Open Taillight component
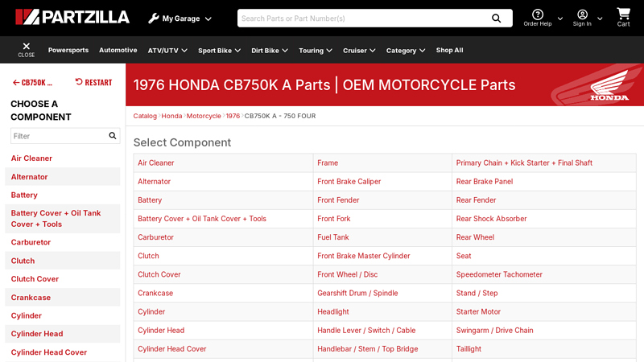This screenshot has height=362, width=644. click(469, 349)
